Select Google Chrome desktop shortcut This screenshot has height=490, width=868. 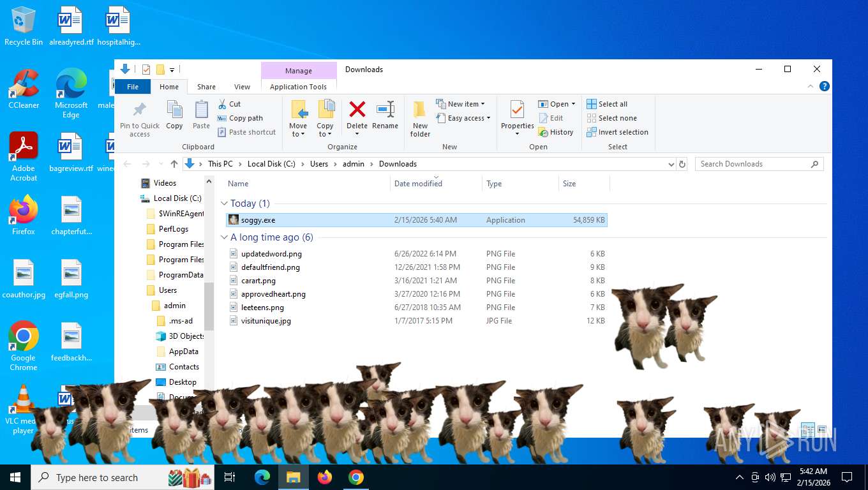click(x=24, y=346)
